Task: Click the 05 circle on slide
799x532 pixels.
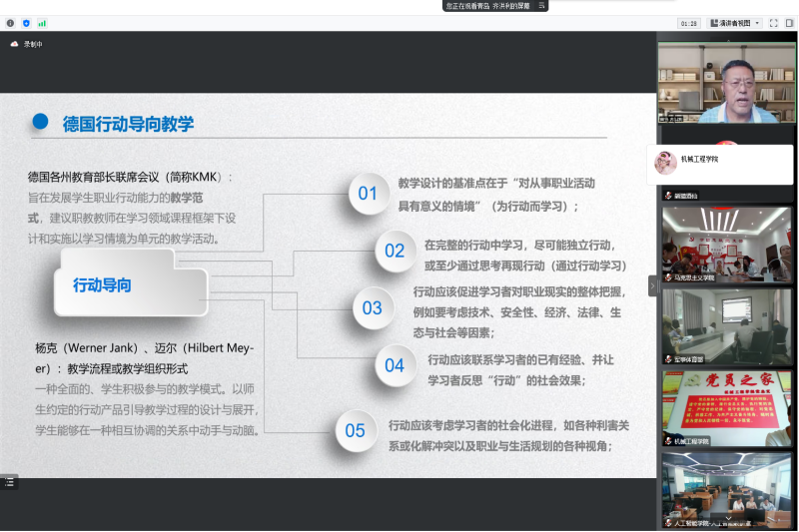Action: tap(355, 431)
